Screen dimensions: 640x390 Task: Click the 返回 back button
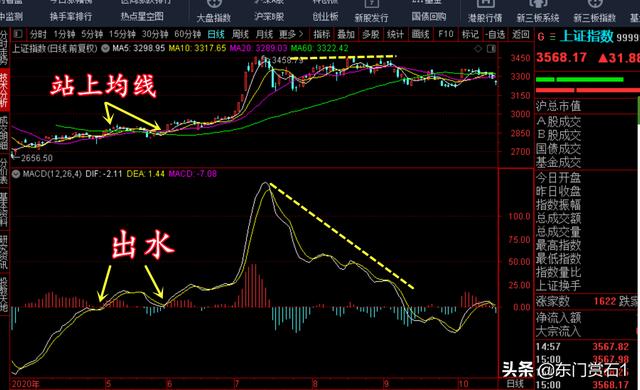click(521, 34)
